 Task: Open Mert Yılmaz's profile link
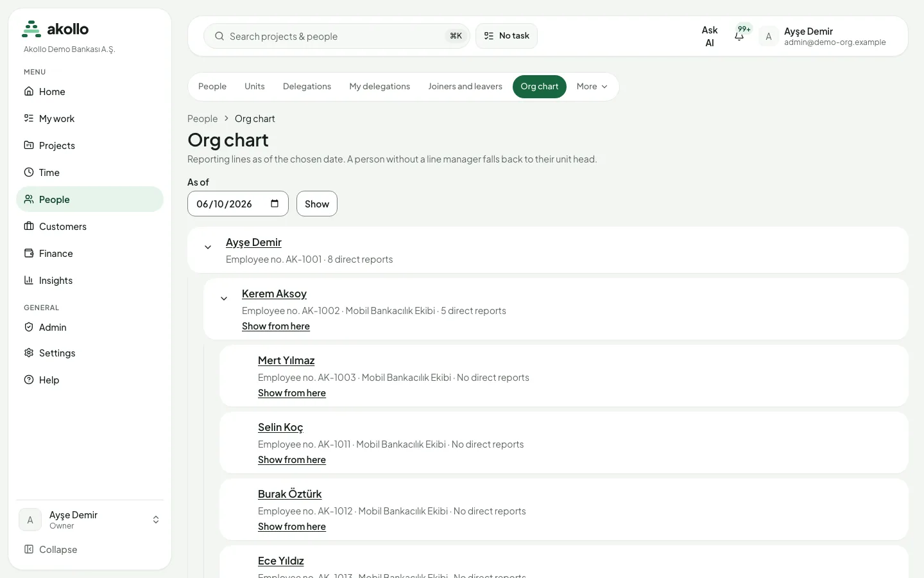point(286,360)
